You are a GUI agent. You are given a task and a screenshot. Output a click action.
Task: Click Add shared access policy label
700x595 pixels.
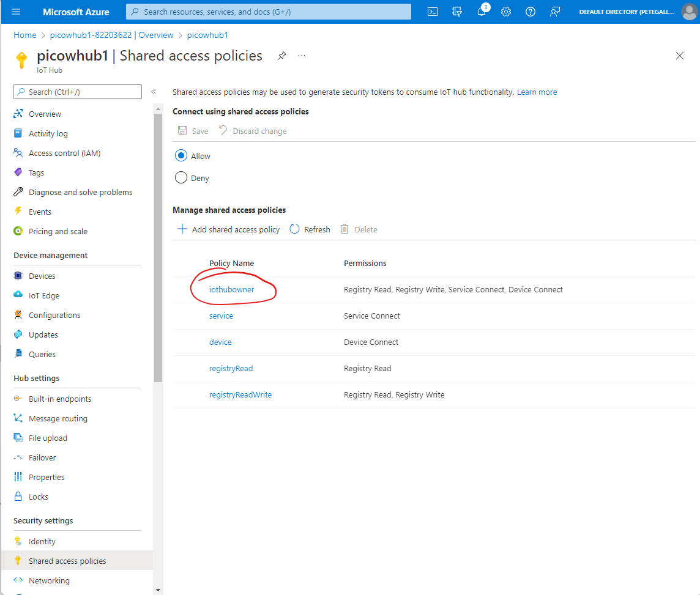point(236,229)
